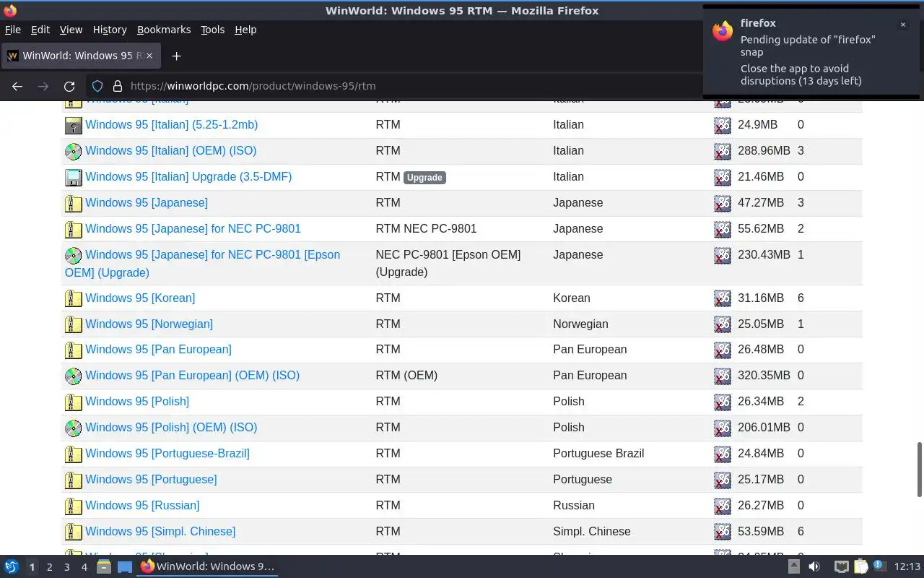Switch to workspace 2 in taskbar
Screen dimensions: 924x578
(49, 567)
